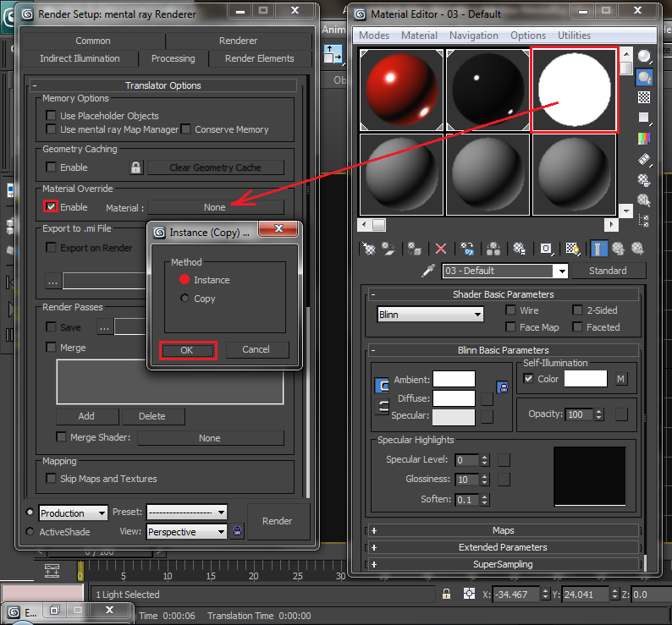Click OK in Instance (Copy) dialog
The width and height of the screenshot is (672, 625).
[187, 350]
